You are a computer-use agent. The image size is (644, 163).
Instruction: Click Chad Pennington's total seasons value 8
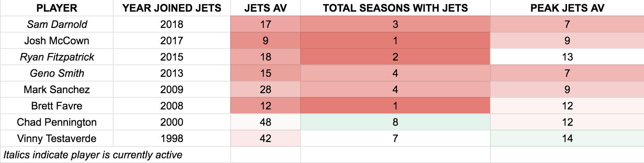(395, 122)
